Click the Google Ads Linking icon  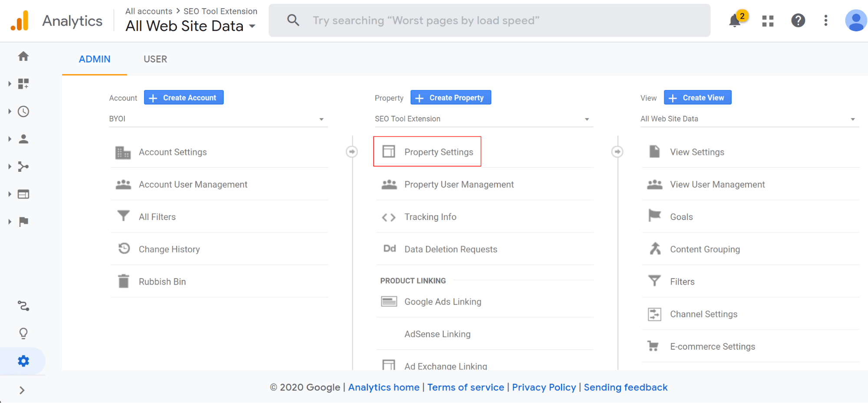pyautogui.click(x=389, y=301)
